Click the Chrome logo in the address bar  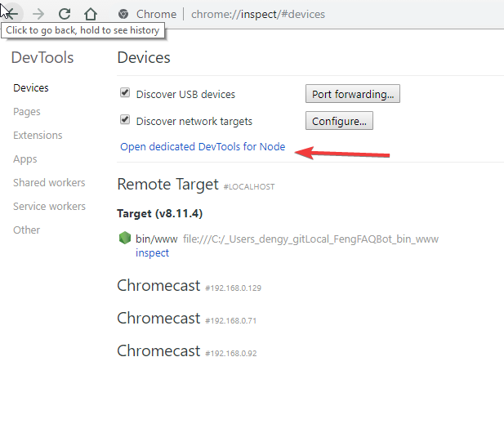pos(123,14)
